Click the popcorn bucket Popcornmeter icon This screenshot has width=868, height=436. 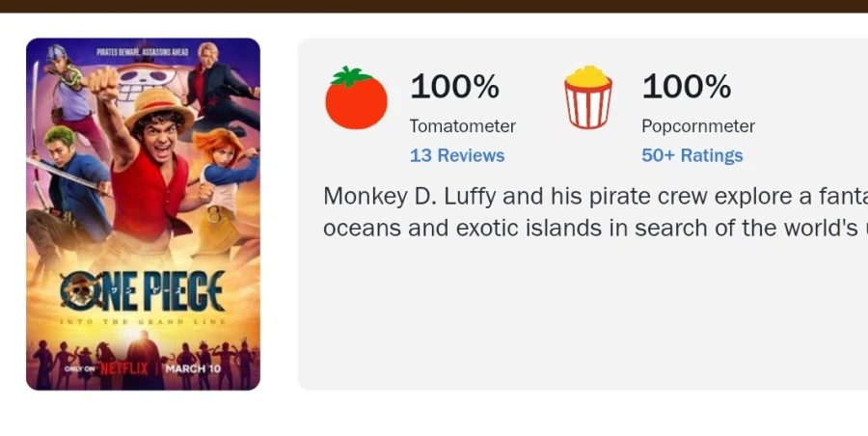[x=587, y=97]
